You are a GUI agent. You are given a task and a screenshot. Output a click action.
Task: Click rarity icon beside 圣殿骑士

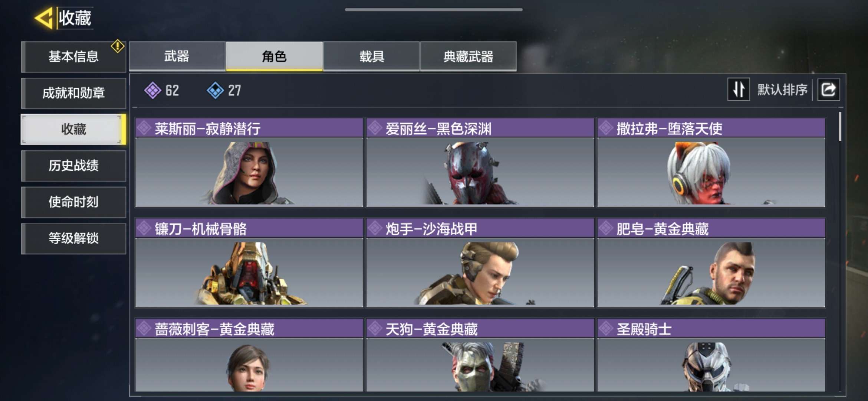(x=605, y=328)
